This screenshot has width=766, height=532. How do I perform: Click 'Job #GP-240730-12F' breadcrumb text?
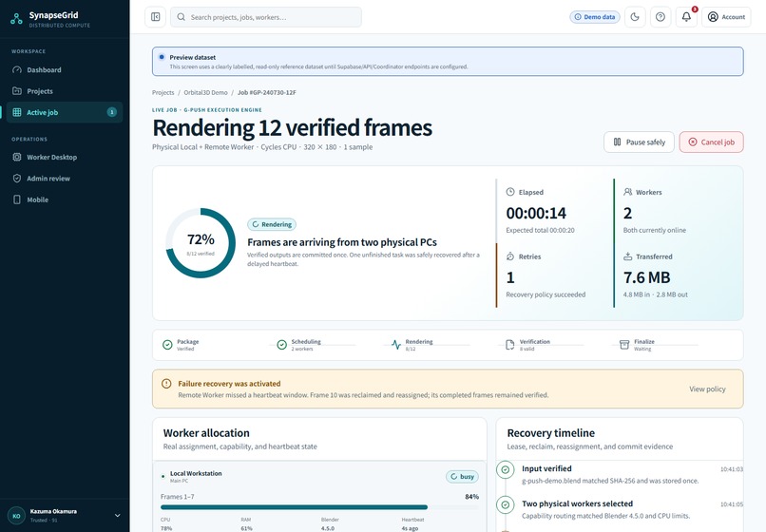pos(267,92)
